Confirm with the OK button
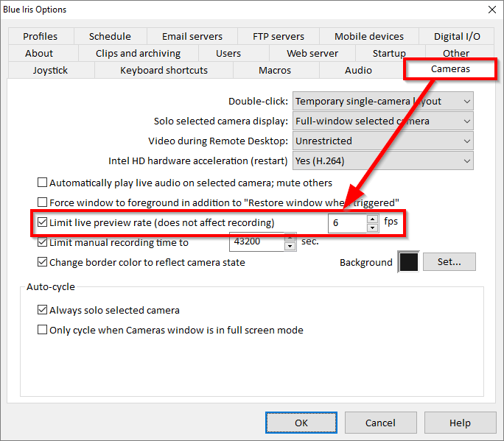Image resolution: width=504 pixels, height=441 pixels. pyautogui.click(x=301, y=423)
